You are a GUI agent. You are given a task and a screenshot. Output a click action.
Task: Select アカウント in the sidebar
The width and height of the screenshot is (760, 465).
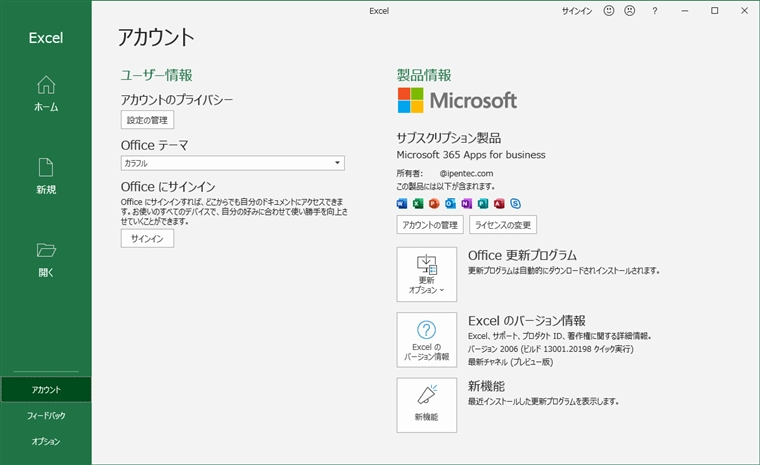46,390
